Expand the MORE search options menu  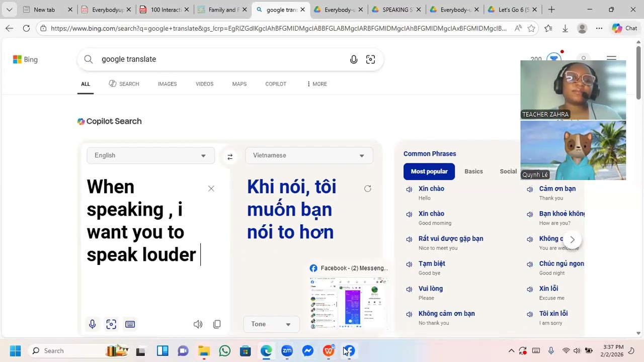(x=316, y=84)
